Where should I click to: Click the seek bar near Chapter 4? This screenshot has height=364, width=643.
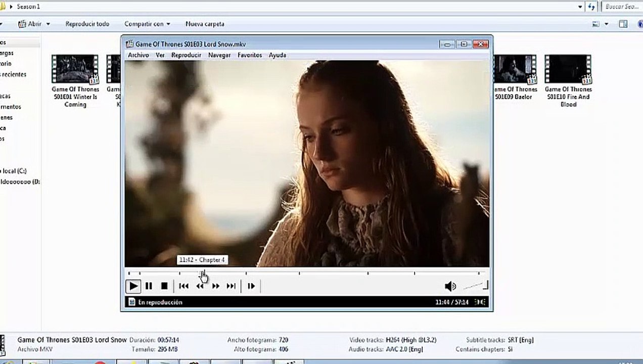click(202, 274)
